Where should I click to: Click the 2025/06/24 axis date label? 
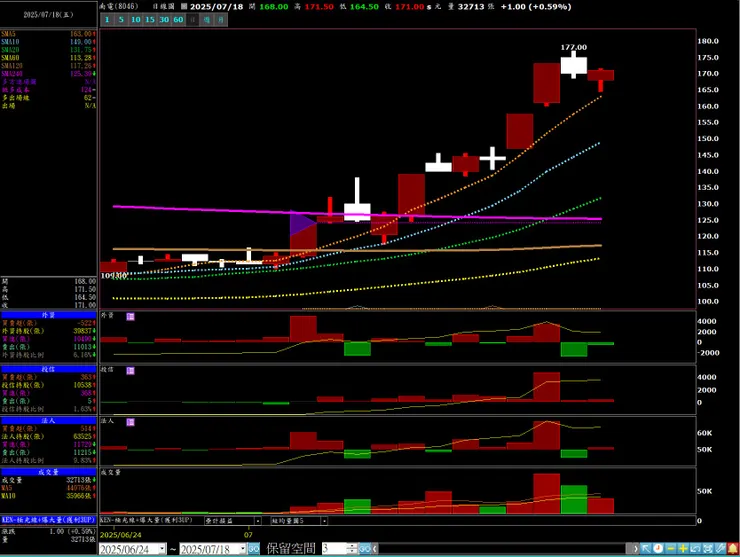click(x=120, y=535)
